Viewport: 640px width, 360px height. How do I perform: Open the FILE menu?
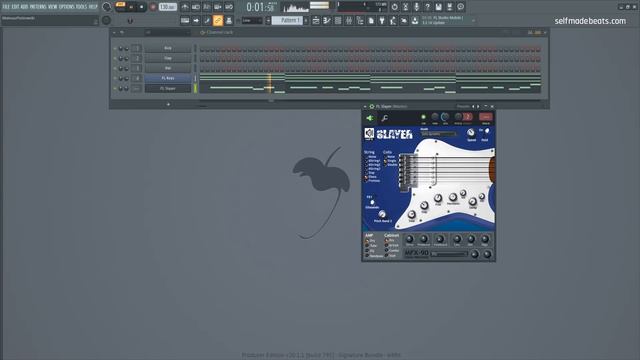click(x=6, y=7)
